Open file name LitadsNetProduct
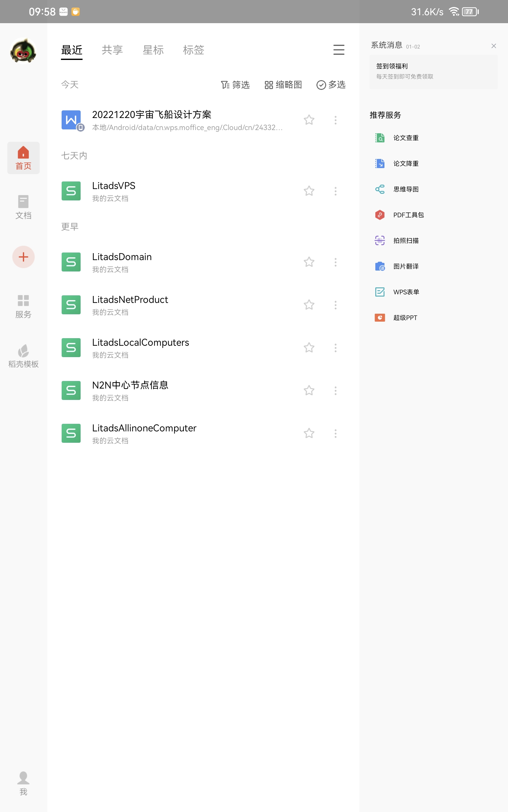The height and width of the screenshot is (812, 508). tap(130, 300)
